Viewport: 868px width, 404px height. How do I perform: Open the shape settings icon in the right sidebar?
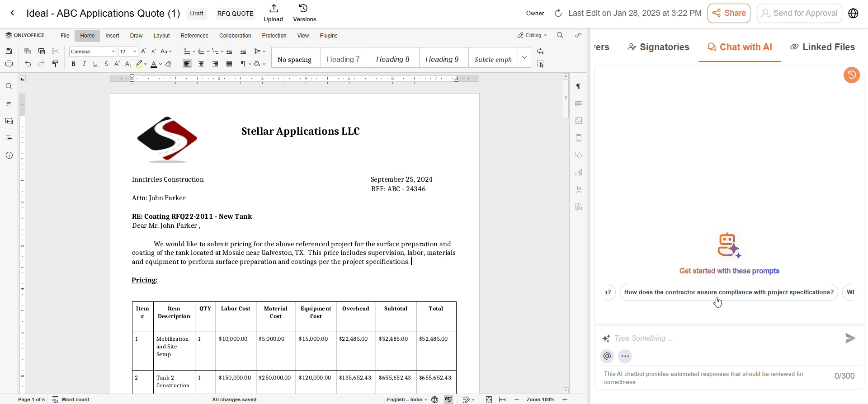click(x=579, y=155)
